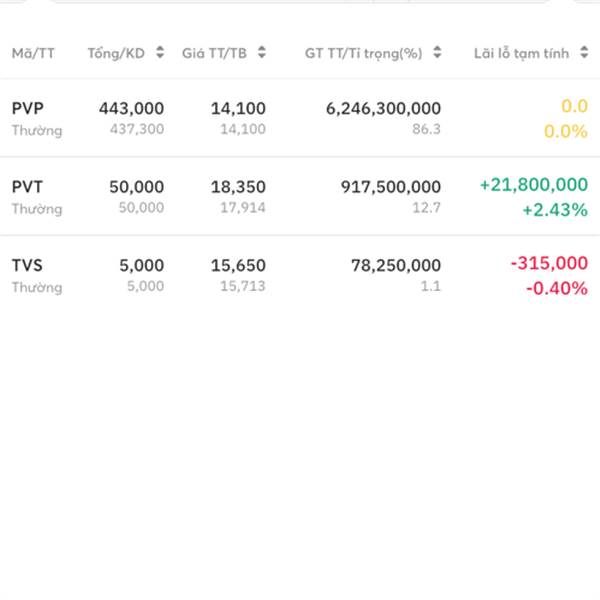600x600 pixels.
Task: Click the Mã/TT column header
Action: [x=33, y=53]
